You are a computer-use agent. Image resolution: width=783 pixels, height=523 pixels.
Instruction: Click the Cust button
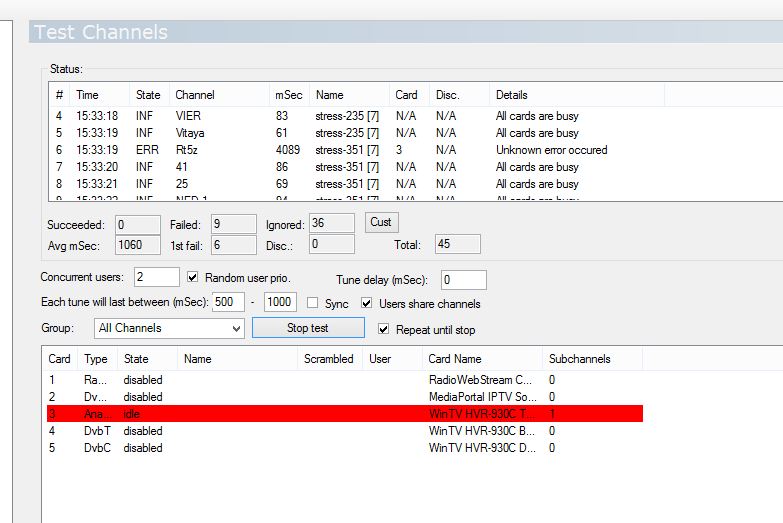tap(382, 222)
